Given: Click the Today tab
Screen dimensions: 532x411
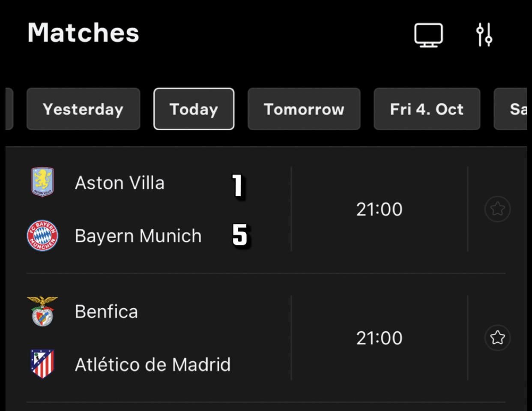Looking at the screenshot, I should [194, 109].
